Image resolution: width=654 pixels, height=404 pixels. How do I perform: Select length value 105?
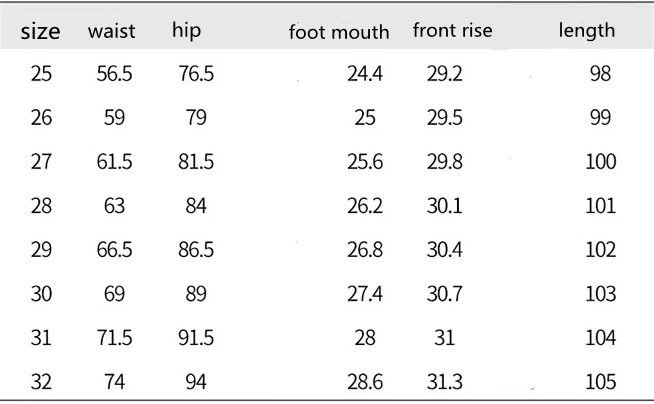[x=600, y=382]
